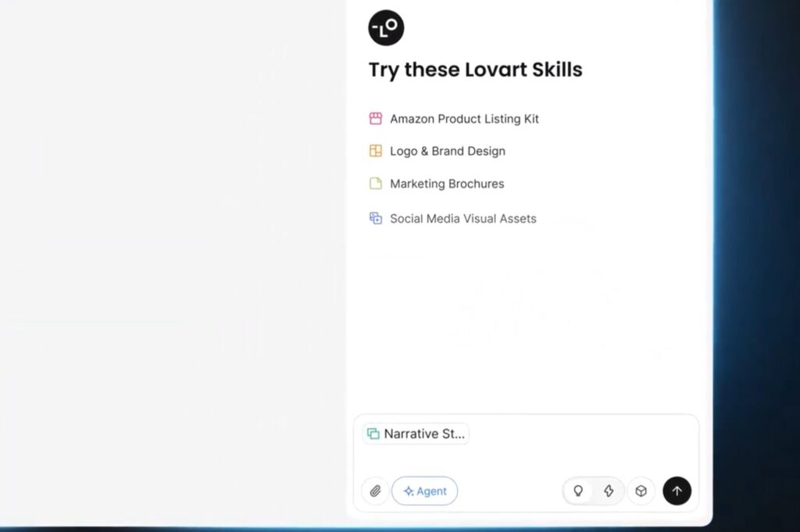Attach a file with the paperclip icon
This screenshot has height=532, width=800.
pos(375,491)
